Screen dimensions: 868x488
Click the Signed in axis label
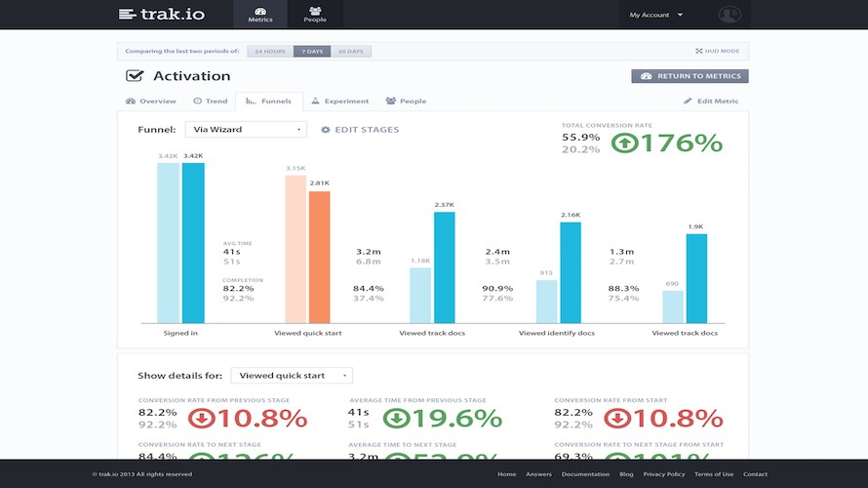tap(180, 334)
